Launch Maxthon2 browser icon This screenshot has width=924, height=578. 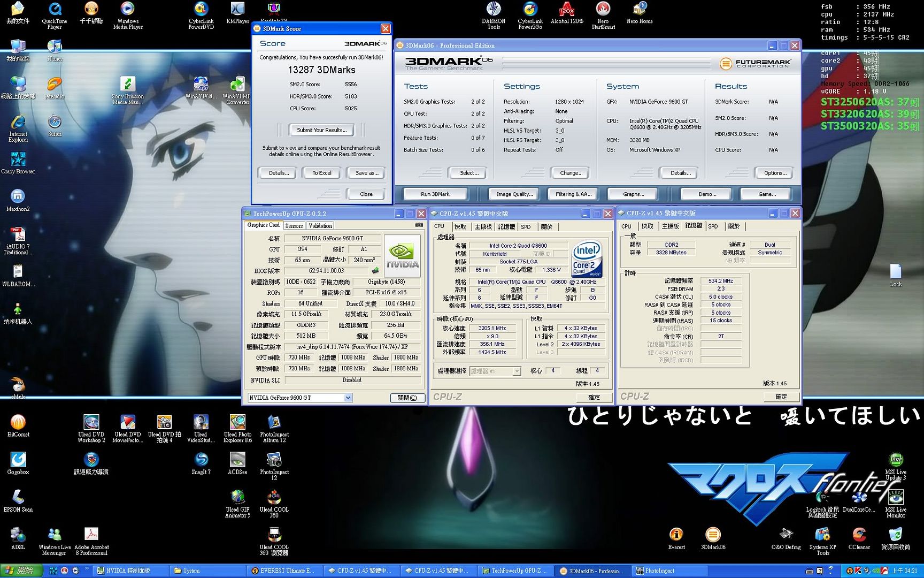coord(18,201)
